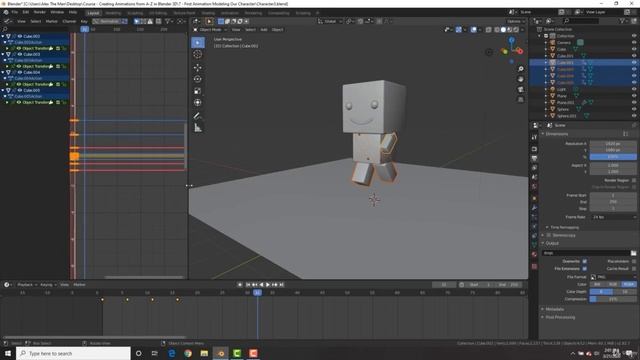
Task: Open the Object Mode dropdown
Action: coord(210,29)
